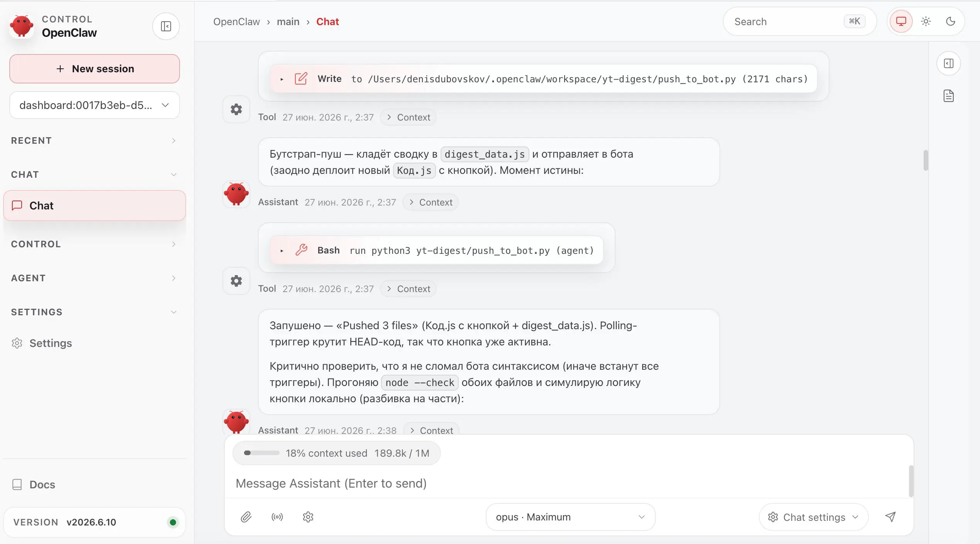
Task: Open the Chat settings dropdown
Action: 814,517
